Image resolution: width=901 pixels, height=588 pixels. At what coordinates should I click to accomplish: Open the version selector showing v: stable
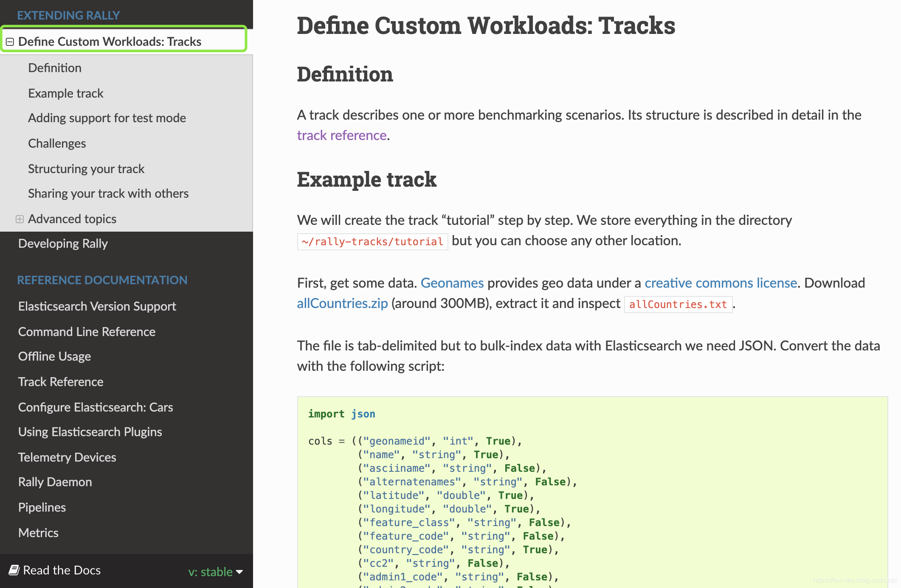[x=216, y=571]
